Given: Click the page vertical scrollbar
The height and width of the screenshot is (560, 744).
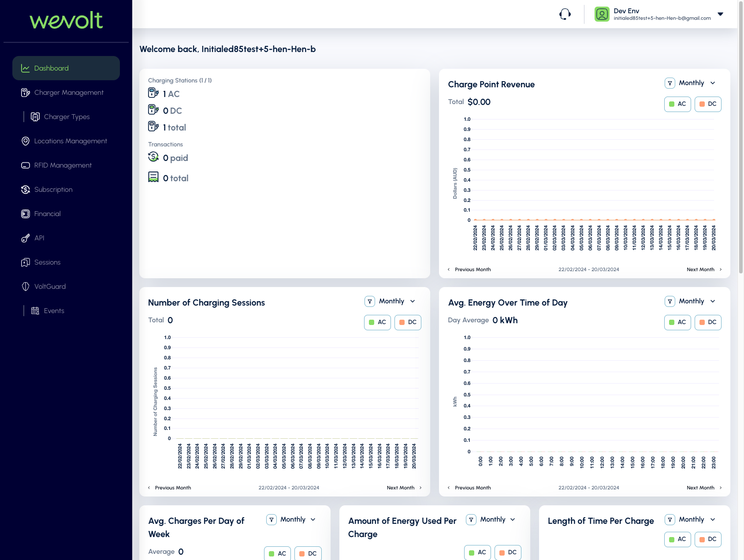Looking at the screenshot, I should tap(741, 137).
